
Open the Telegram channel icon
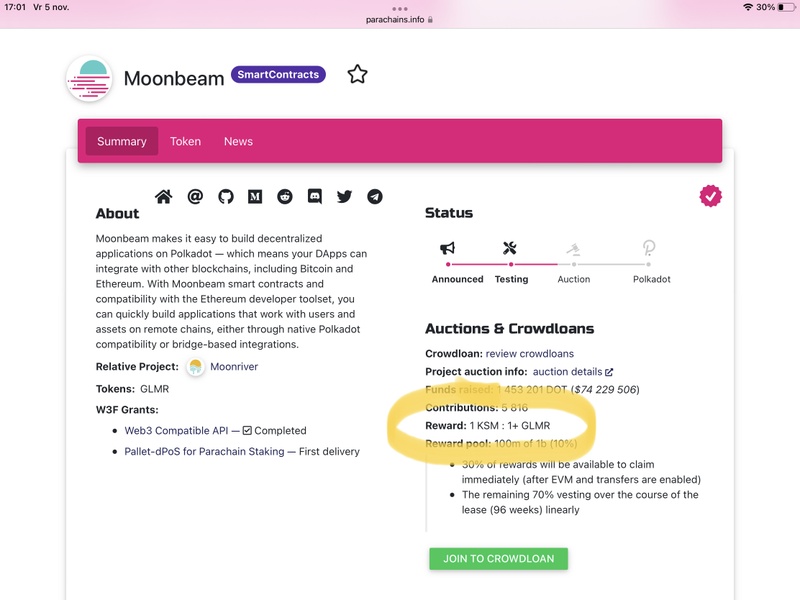point(375,197)
